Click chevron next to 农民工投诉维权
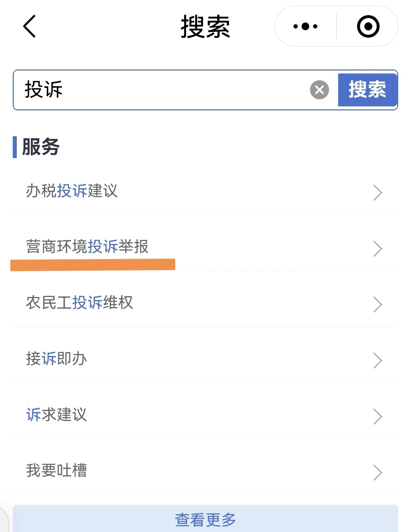Viewport: 411px width, 532px height. click(378, 304)
